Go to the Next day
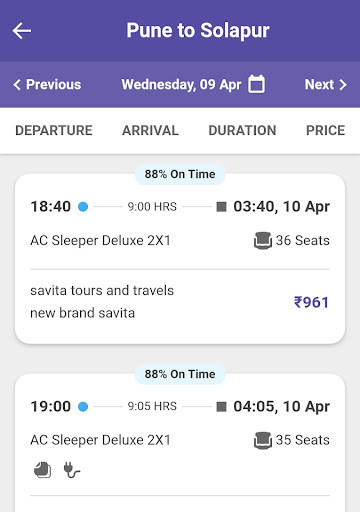360x512 pixels. tap(326, 84)
